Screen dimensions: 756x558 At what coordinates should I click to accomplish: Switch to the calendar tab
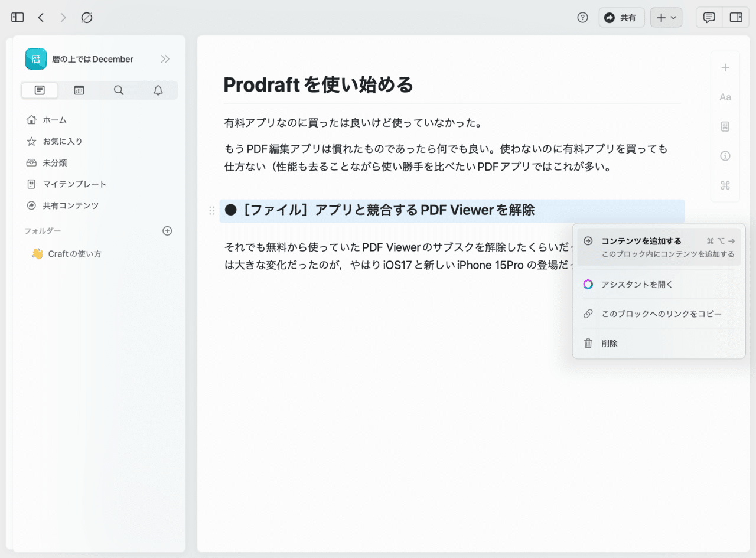(x=79, y=90)
